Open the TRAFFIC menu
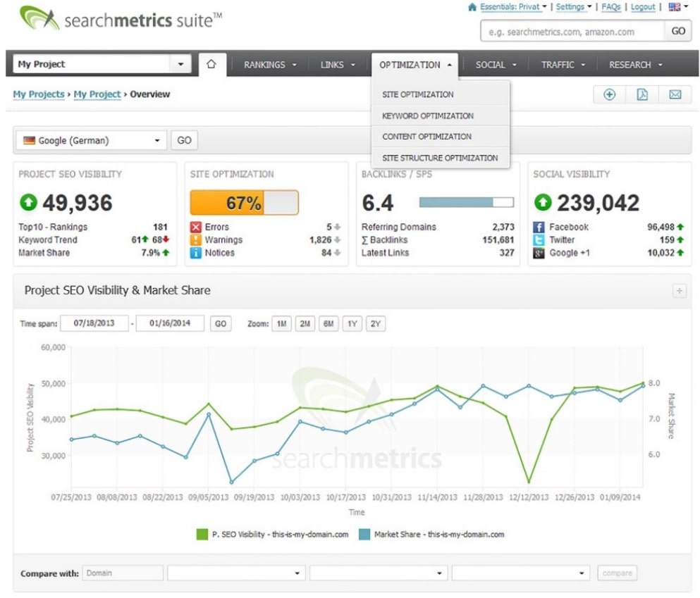 (x=563, y=65)
